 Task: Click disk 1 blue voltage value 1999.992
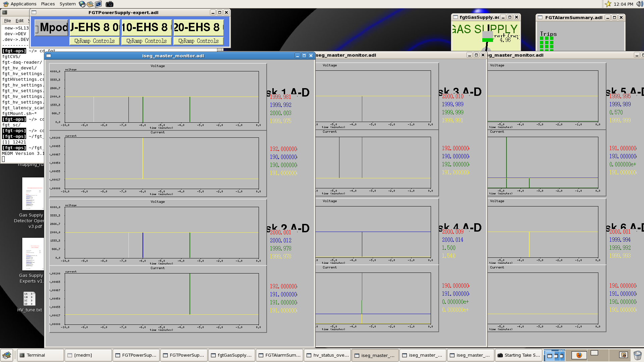(x=280, y=105)
